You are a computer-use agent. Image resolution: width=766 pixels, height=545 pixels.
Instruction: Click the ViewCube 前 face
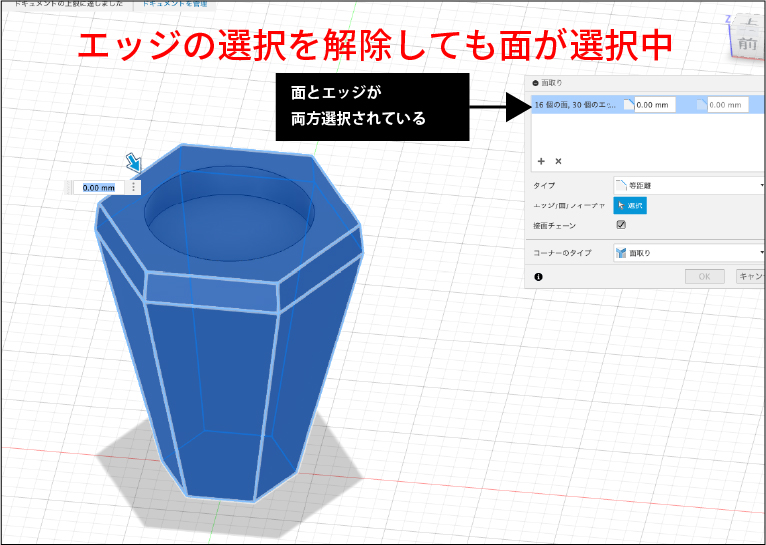[746, 43]
